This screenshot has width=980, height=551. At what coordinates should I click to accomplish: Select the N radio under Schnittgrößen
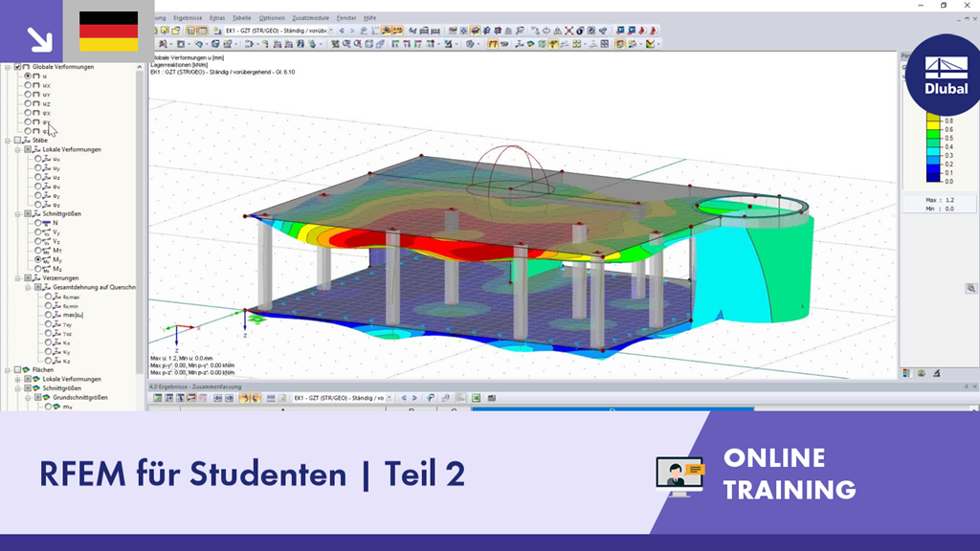coord(38,223)
